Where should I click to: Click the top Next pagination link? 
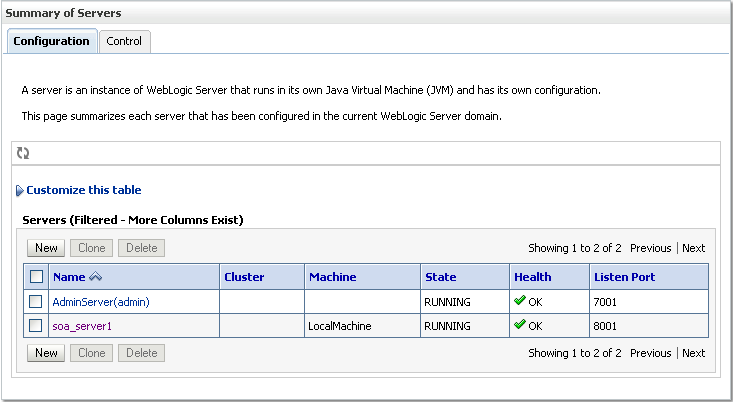[693, 248]
